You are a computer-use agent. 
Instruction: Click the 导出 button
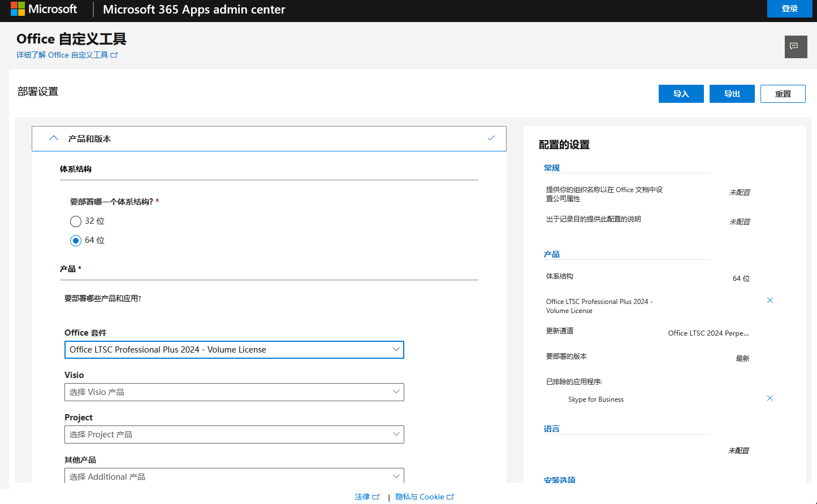[732, 94]
